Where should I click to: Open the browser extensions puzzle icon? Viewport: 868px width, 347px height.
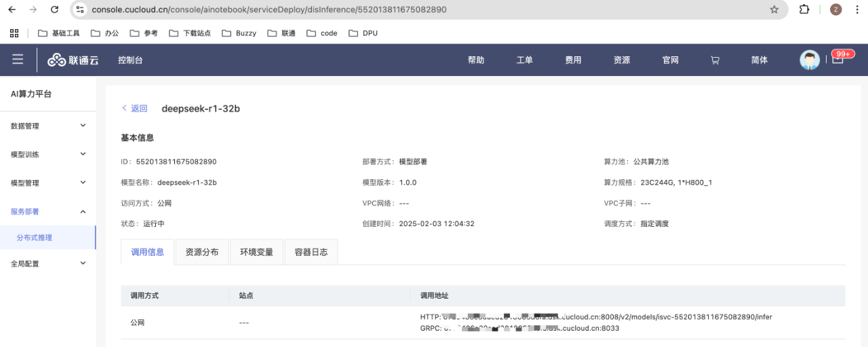point(804,10)
